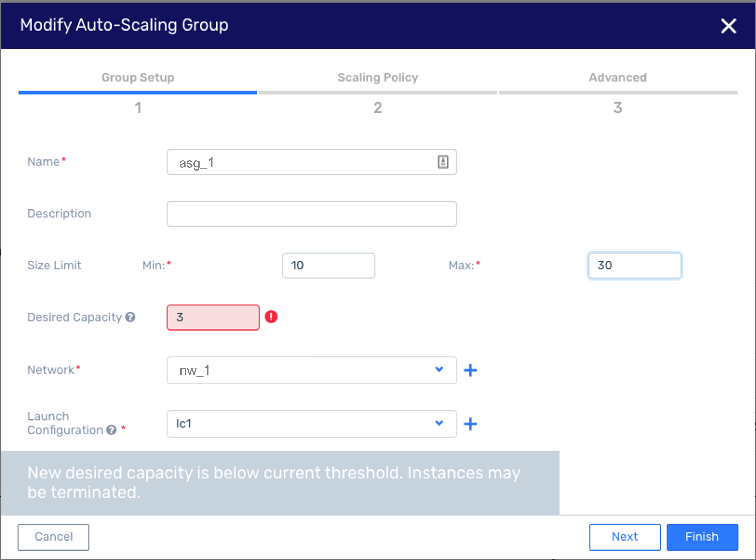Click the Finish button
756x560 pixels.
point(702,537)
